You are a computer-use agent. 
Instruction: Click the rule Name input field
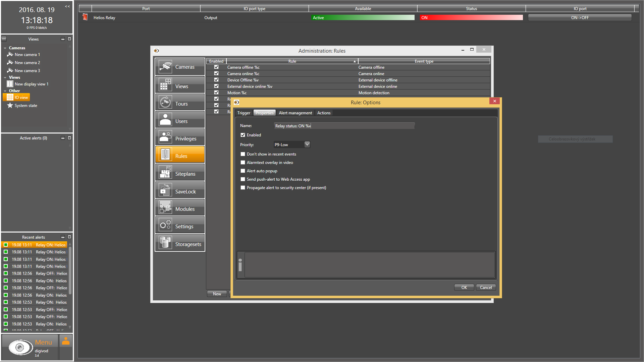pyautogui.click(x=344, y=126)
